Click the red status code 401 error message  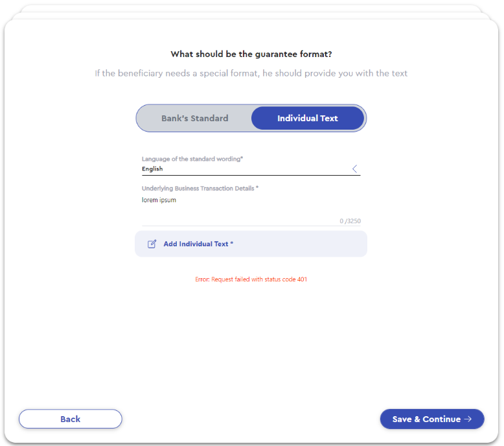click(x=251, y=279)
